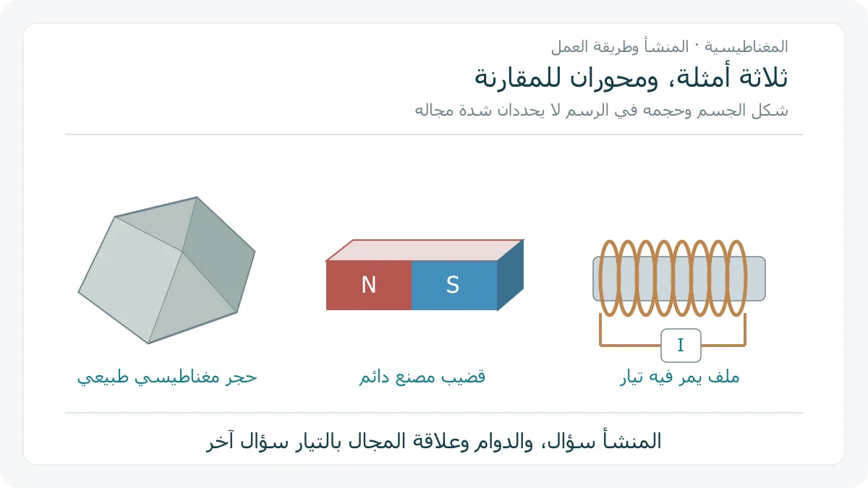Screen dimensions: 868x488
Task: Click the label ملف يمر فيه تيار
Action: [680, 377]
